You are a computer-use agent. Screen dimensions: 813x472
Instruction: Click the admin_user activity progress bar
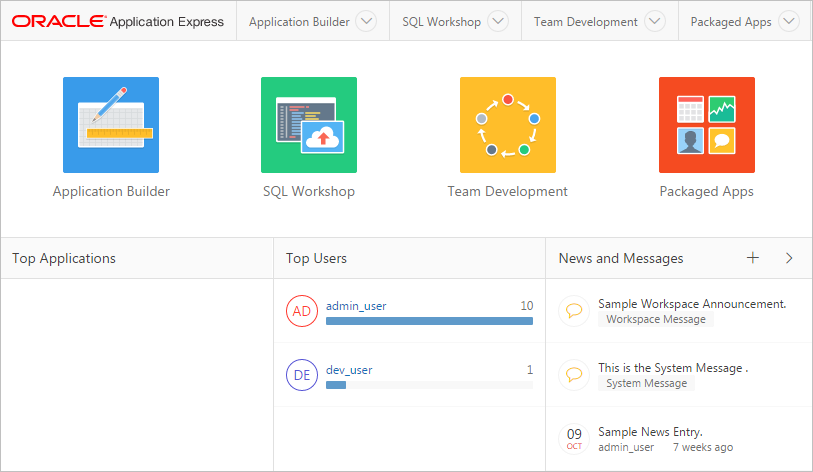[x=429, y=321]
